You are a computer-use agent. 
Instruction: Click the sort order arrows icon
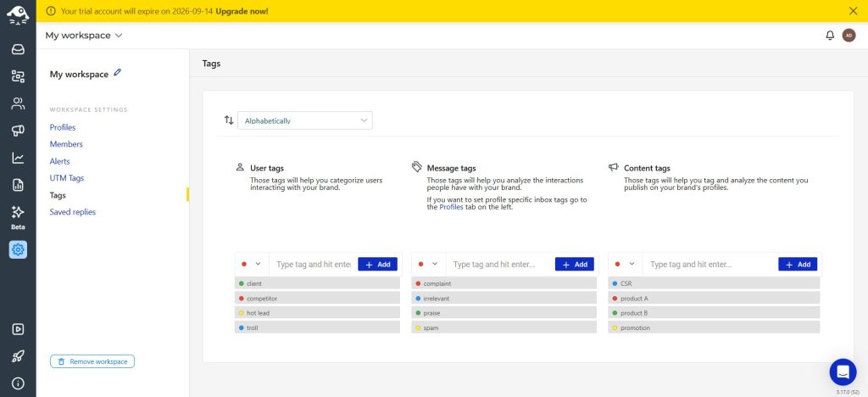[229, 120]
